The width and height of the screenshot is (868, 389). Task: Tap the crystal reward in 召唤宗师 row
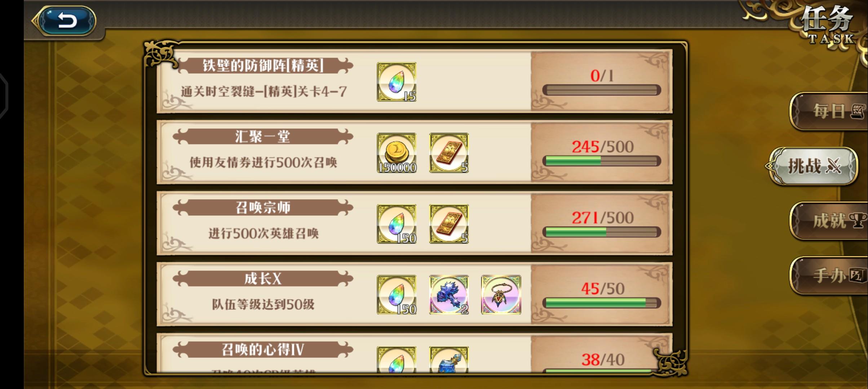coord(397,224)
